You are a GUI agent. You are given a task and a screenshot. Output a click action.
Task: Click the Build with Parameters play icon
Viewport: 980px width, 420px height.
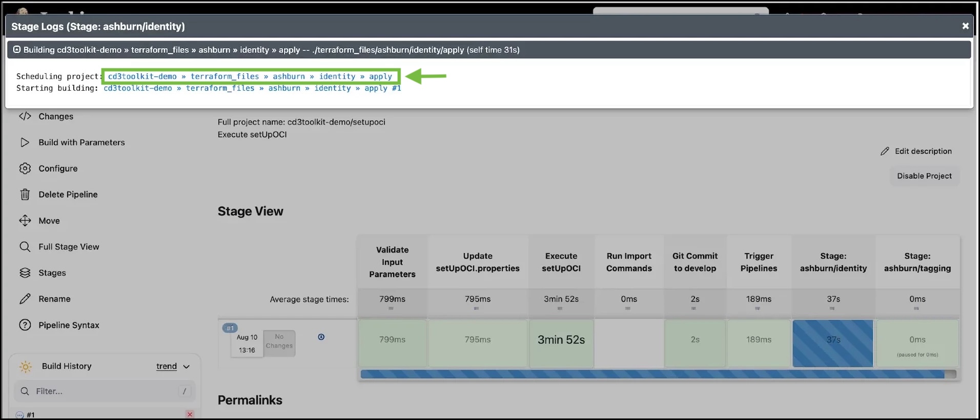(25, 142)
